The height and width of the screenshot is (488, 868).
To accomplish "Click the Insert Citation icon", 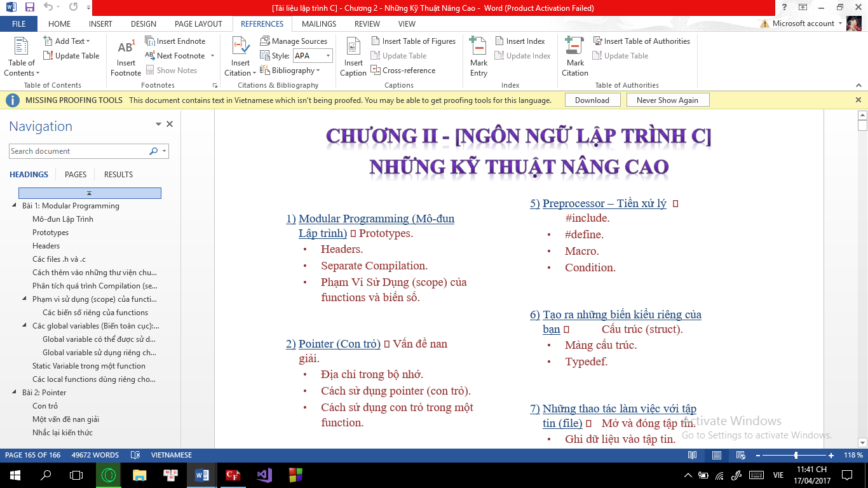I will (x=241, y=48).
